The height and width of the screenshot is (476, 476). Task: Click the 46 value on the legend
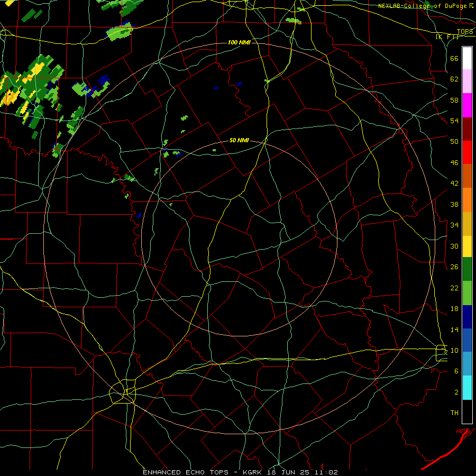coord(454,163)
